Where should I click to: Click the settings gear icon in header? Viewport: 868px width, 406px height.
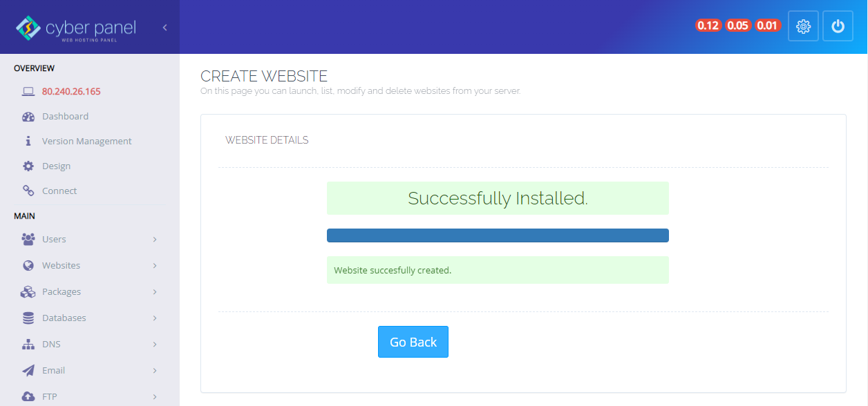point(803,26)
